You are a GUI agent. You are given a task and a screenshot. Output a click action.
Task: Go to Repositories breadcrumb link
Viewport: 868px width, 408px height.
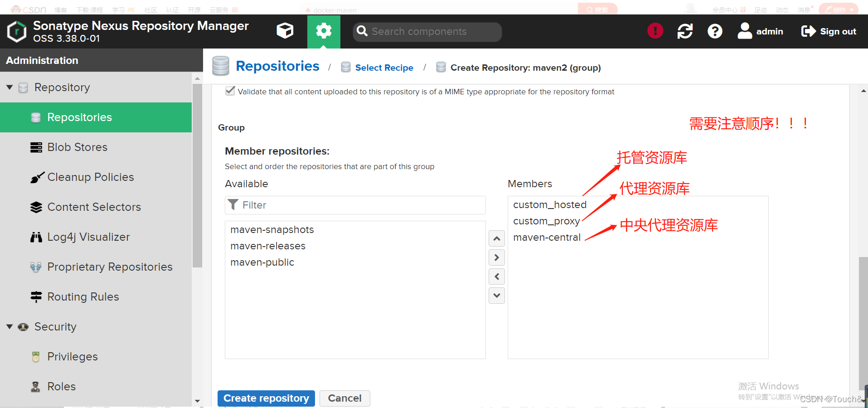point(277,66)
